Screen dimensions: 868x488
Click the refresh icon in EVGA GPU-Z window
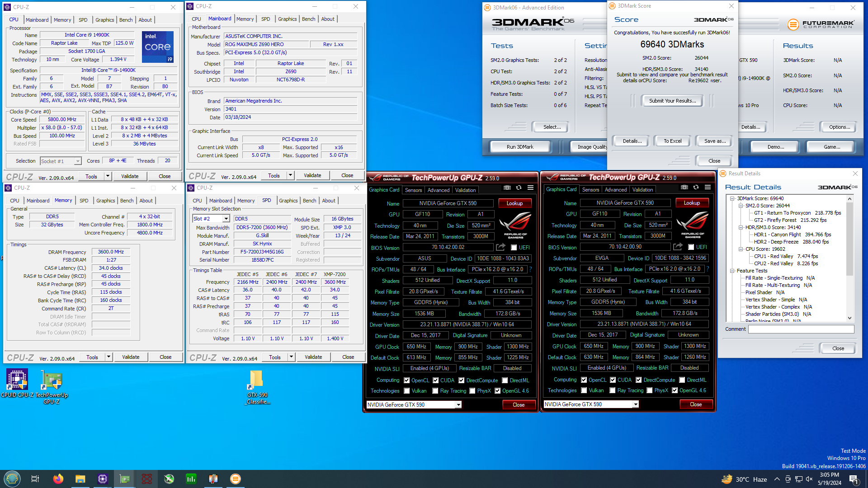[696, 188]
